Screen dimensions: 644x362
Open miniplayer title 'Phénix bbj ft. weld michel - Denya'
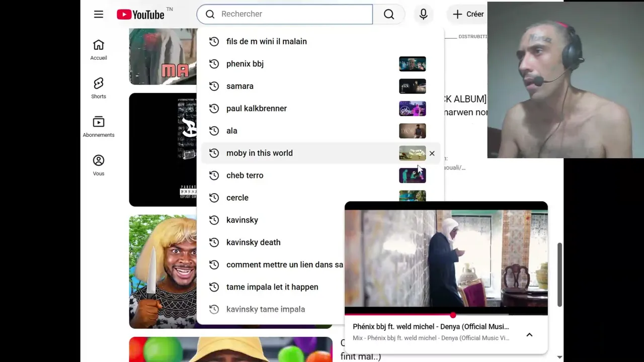click(x=431, y=327)
